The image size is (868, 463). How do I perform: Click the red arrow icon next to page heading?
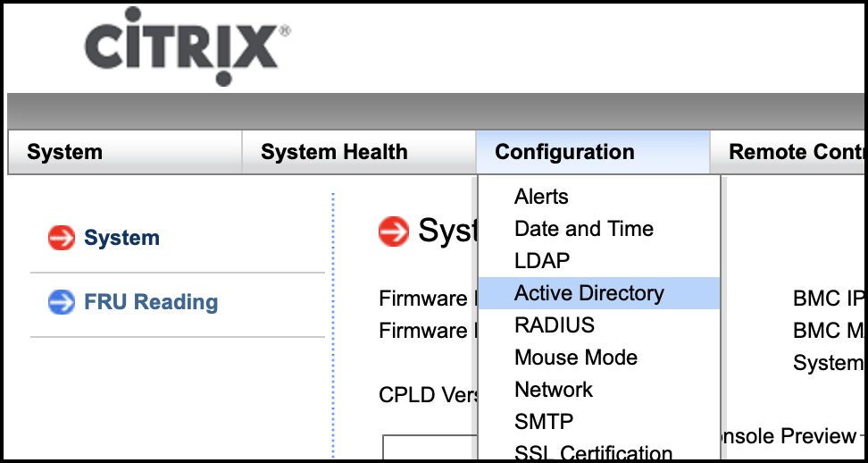tap(394, 231)
